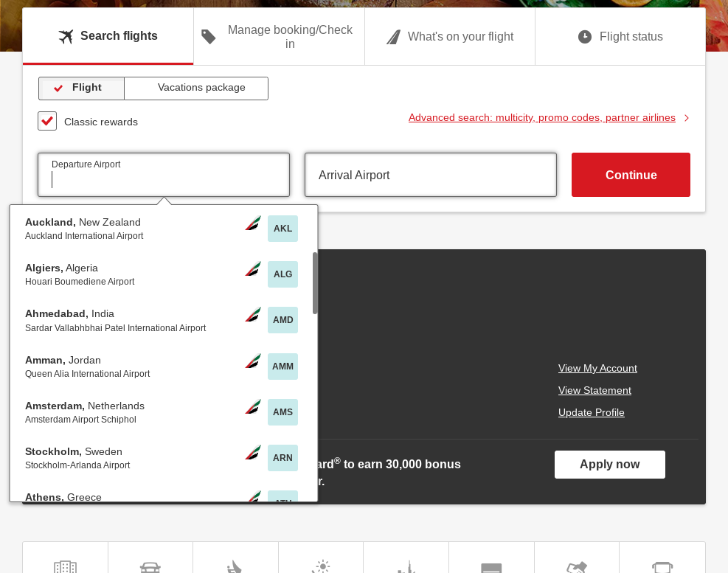Click the airport list scrollbar thumb

click(x=315, y=283)
